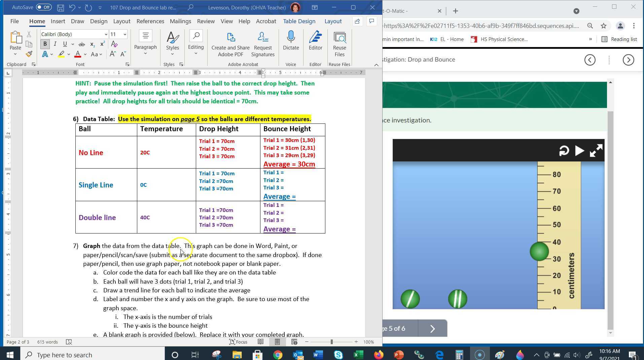Open the font size dropdown
This screenshot has width=644, height=360.
click(125, 34)
